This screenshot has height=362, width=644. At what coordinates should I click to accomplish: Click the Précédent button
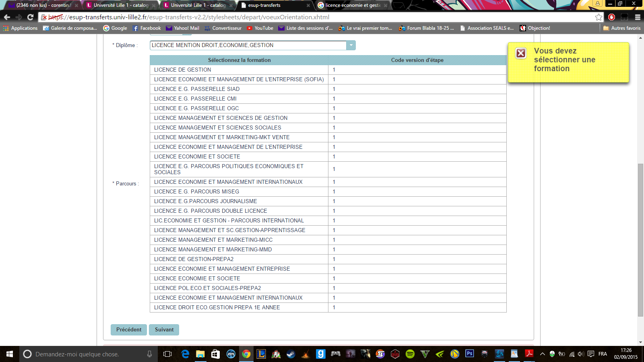pyautogui.click(x=128, y=329)
